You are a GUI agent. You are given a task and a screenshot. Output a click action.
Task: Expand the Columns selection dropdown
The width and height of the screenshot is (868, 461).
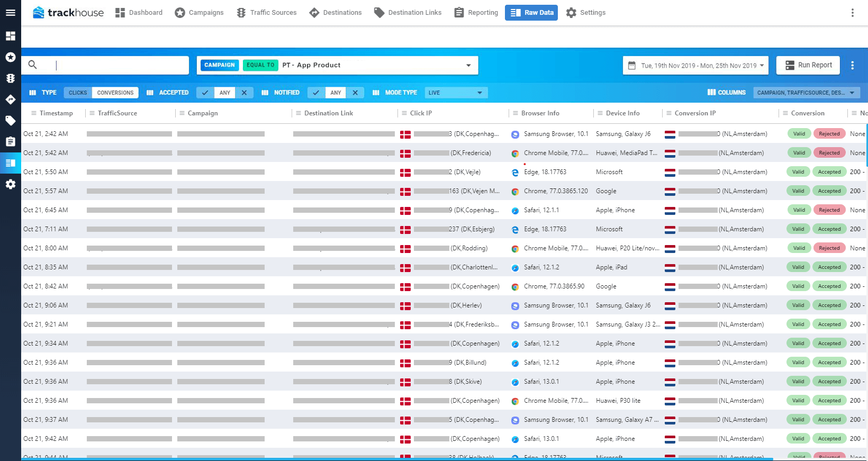click(807, 93)
